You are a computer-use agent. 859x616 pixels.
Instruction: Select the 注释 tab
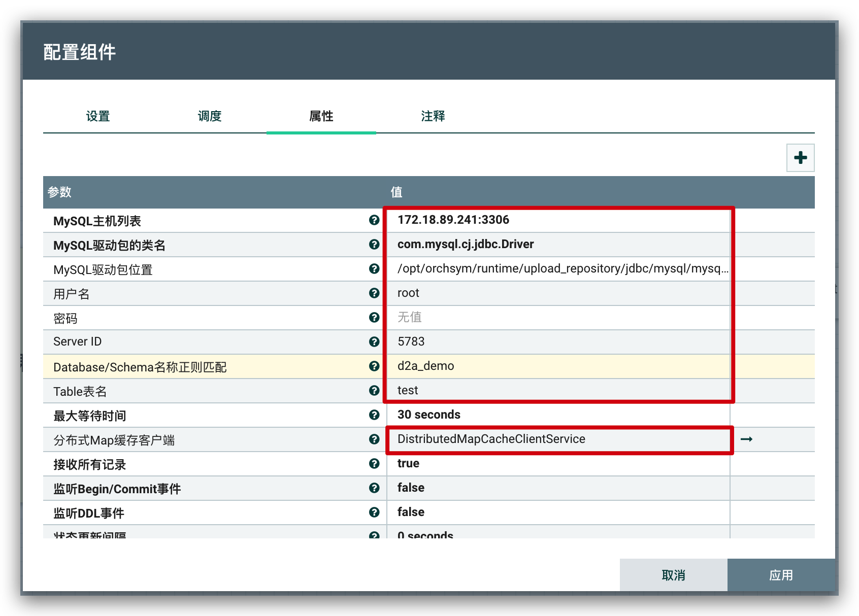click(x=433, y=116)
